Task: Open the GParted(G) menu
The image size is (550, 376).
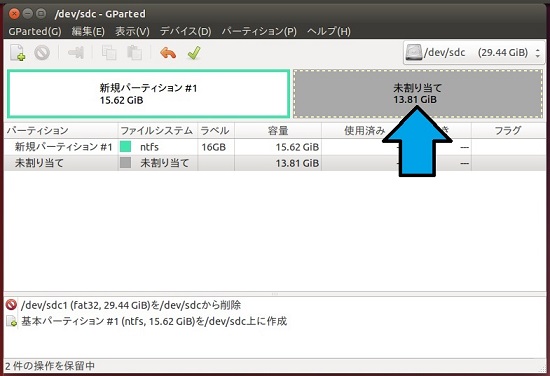Action: [35, 32]
